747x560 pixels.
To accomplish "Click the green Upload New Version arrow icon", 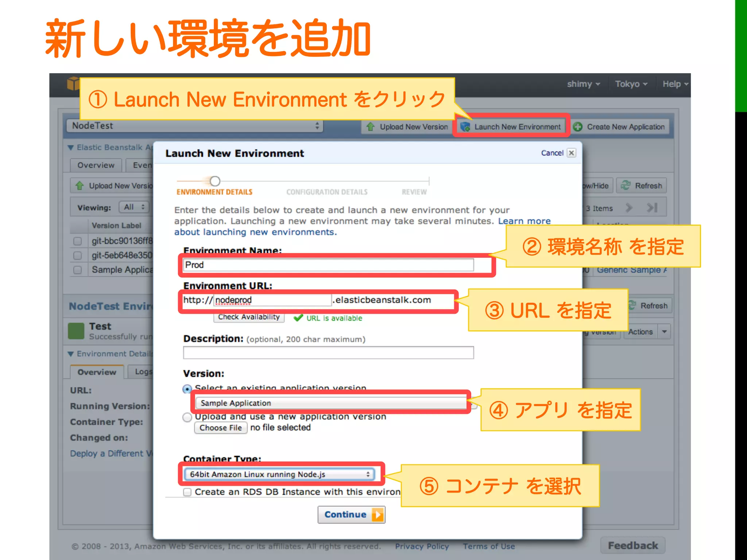I will pyautogui.click(x=371, y=127).
